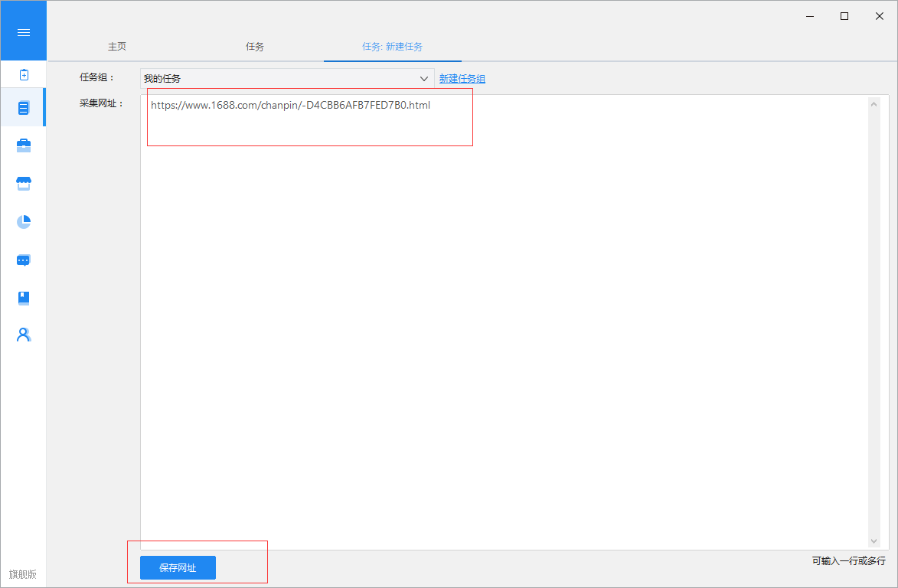Open the pie chart statistics icon
Screen dimensions: 898x588
24,221
